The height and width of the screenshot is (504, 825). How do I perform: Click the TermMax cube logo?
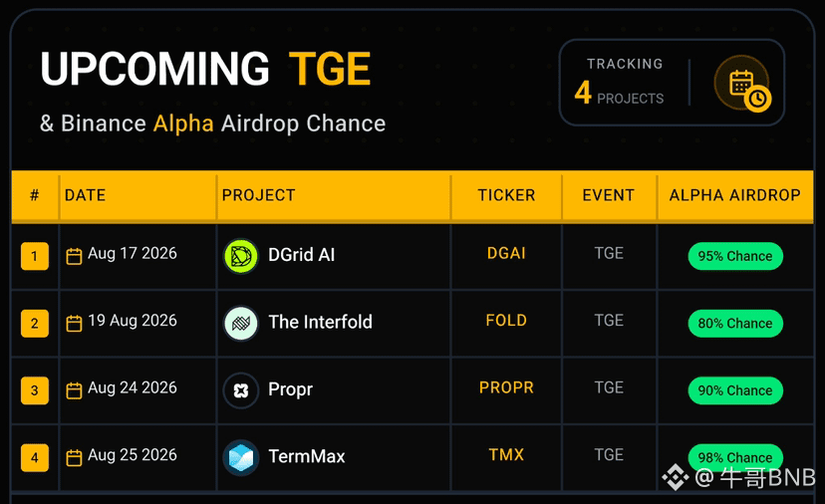pos(241,457)
